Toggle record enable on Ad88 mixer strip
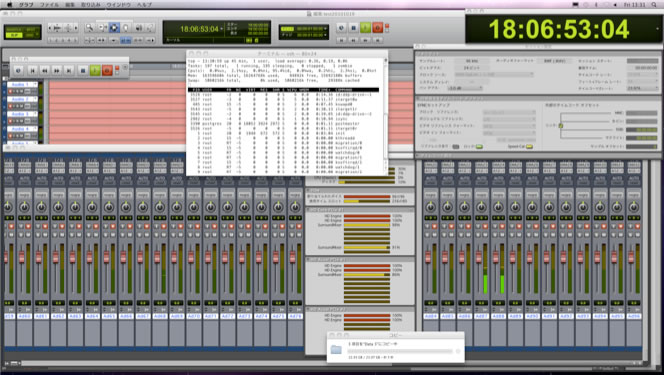The image size is (664, 375). pyautogui.click(x=502, y=226)
